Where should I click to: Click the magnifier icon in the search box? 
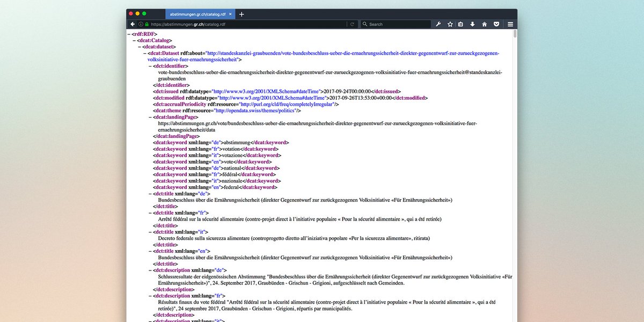[365, 24]
